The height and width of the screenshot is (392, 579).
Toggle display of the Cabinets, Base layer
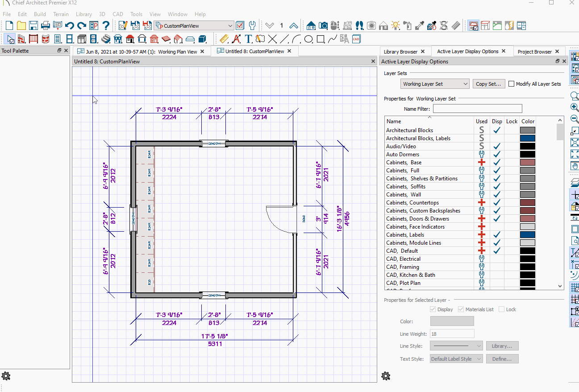pyautogui.click(x=497, y=162)
